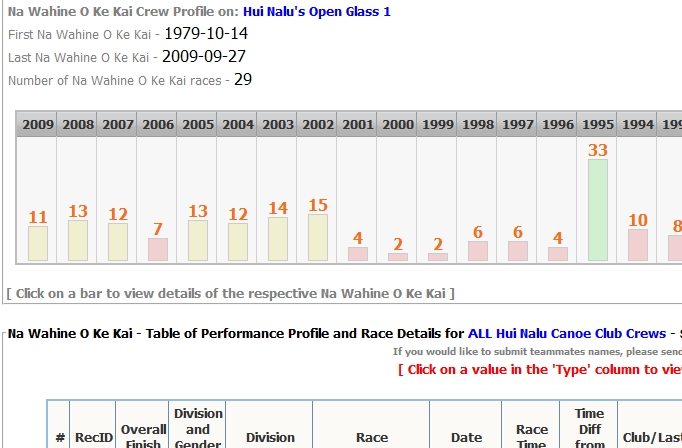Click the 2007 bar showing 12
Image resolution: width=682 pixels, height=448 pixels.
point(118,241)
